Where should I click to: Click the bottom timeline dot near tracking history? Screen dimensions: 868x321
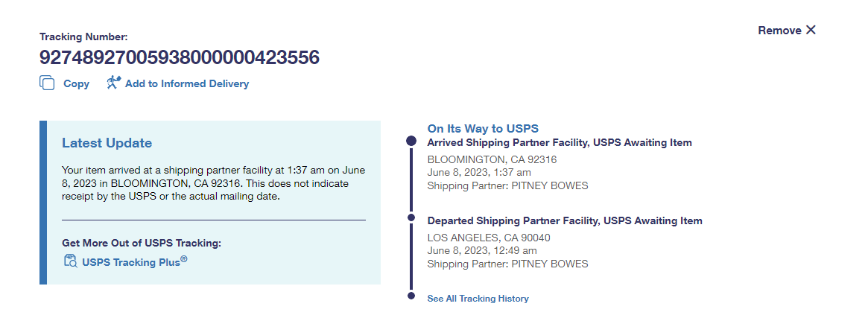[411, 296]
